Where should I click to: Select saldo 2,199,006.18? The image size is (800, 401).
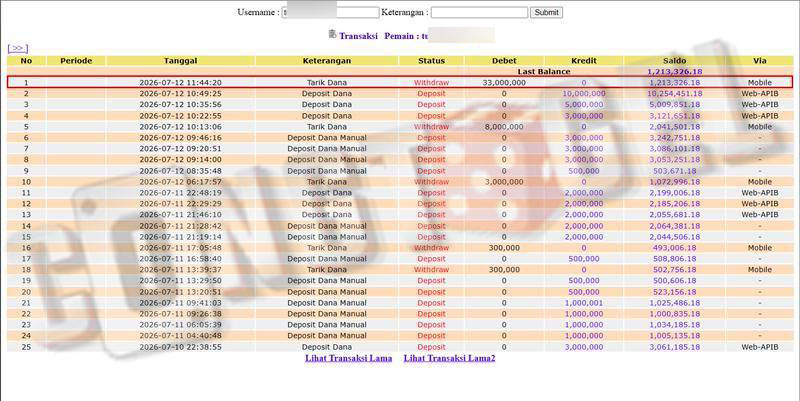(674, 193)
